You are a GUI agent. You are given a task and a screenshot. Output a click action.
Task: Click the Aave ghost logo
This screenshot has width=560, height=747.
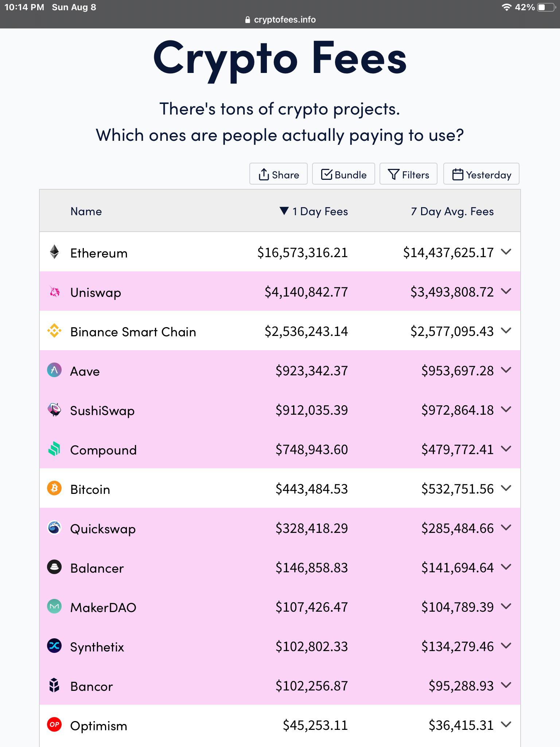[x=54, y=371]
